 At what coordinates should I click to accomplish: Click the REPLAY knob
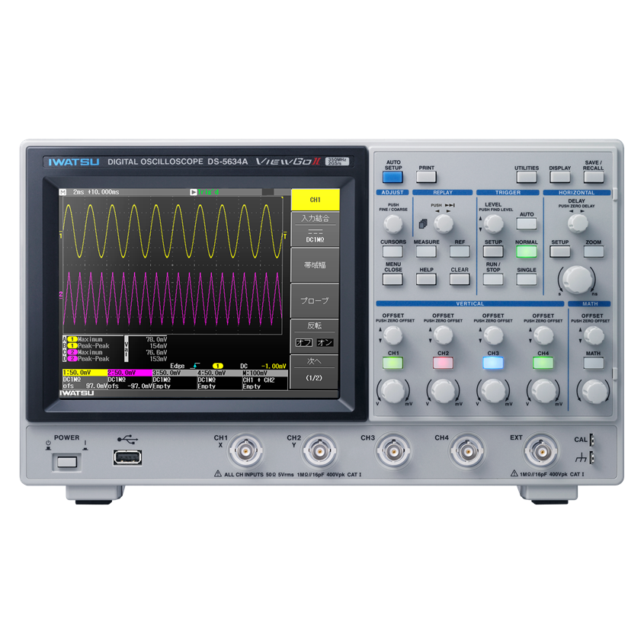point(444,224)
